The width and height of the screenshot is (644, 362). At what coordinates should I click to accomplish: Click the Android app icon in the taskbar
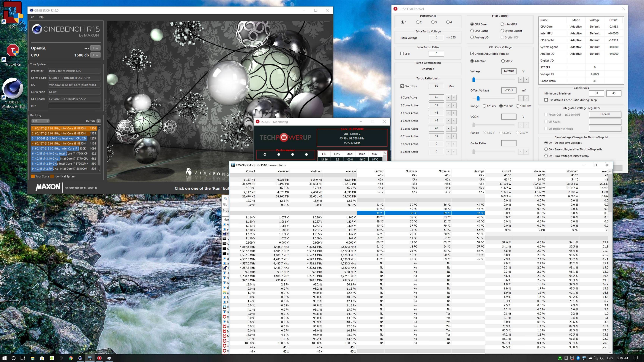coord(51,358)
